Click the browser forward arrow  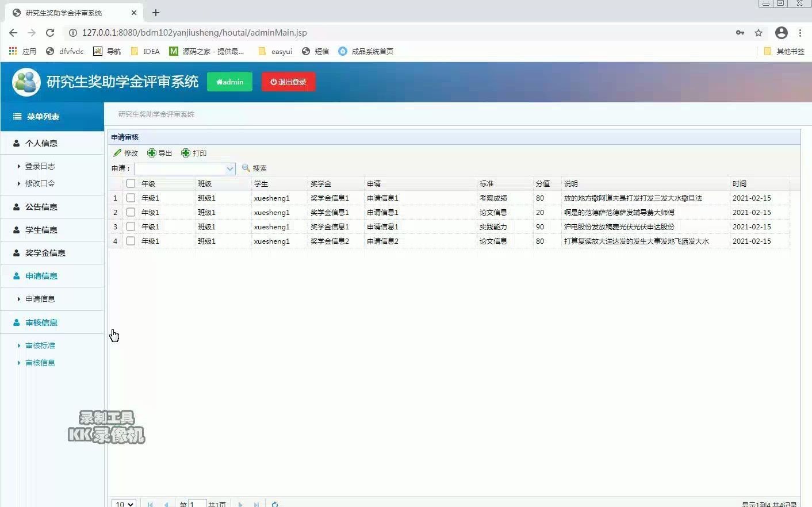tap(32, 33)
